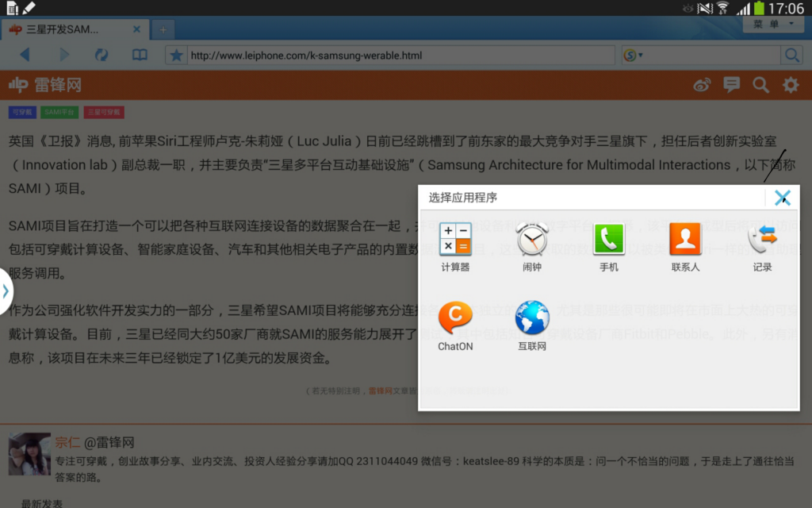
Task: Go forward to the next page
Action: pyautogui.click(x=63, y=55)
